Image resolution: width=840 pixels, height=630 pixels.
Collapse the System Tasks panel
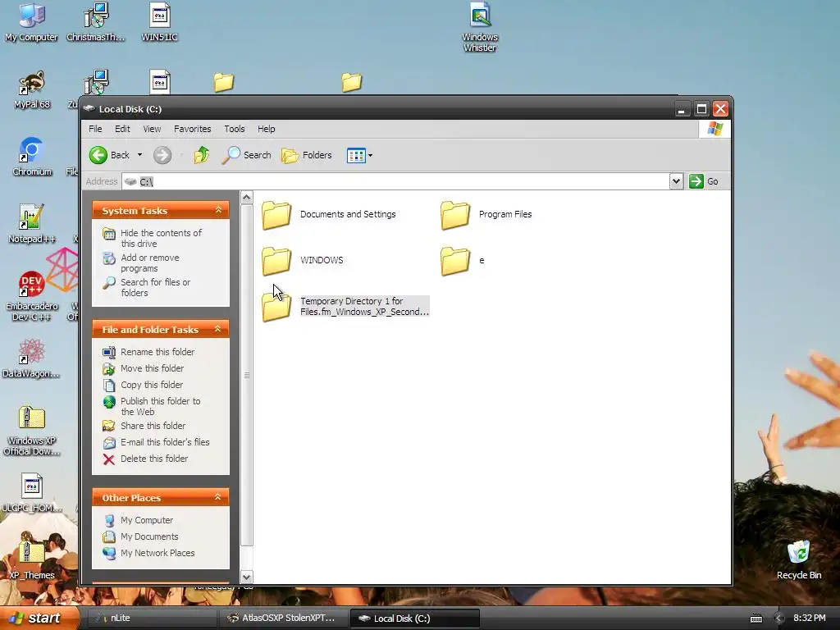coord(218,211)
